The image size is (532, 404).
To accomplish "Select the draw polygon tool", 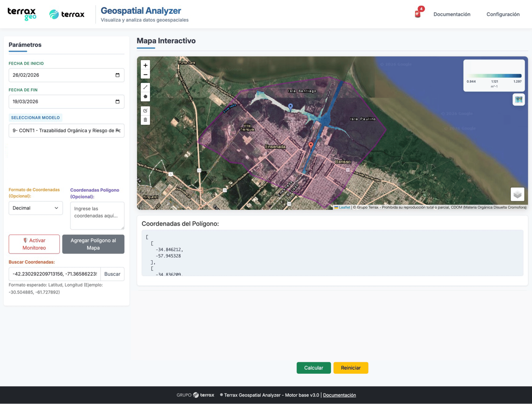I will coord(145,96).
